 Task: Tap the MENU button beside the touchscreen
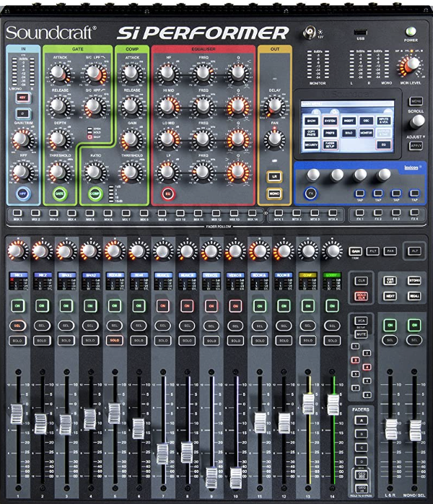pyautogui.click(x=416, y=101)
